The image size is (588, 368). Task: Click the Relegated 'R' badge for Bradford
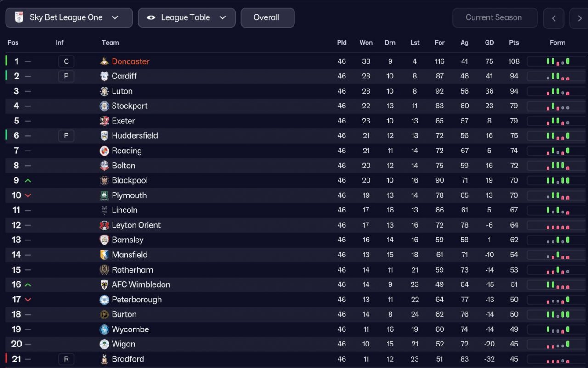pos(66,359)
